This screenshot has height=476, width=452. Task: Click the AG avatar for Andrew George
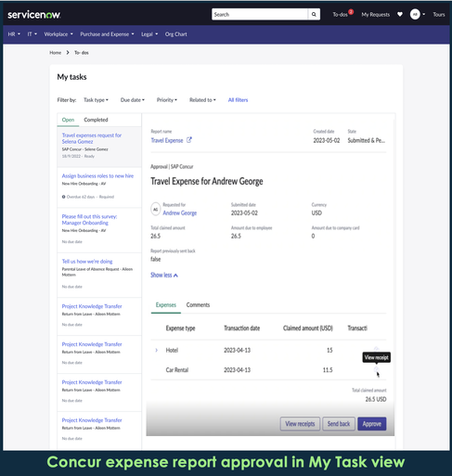pyautogui.click(x=156, y=210)
